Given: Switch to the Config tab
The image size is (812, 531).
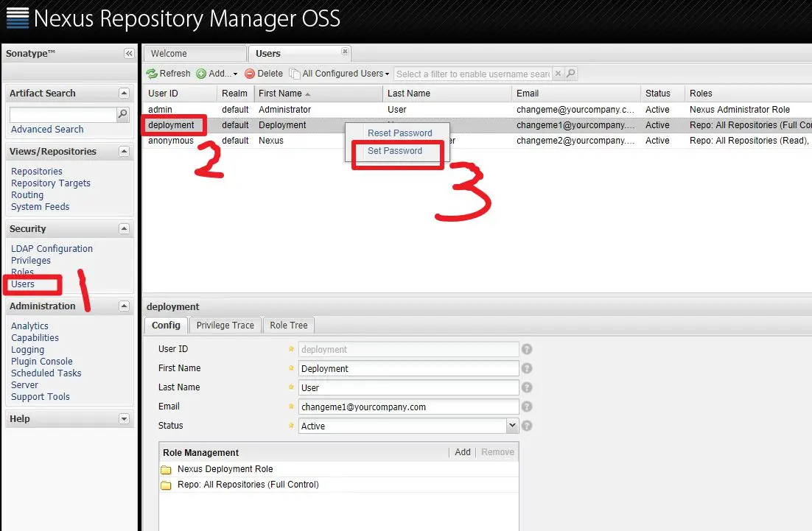Looking at the screenshot, I should [x=166, y=325].
